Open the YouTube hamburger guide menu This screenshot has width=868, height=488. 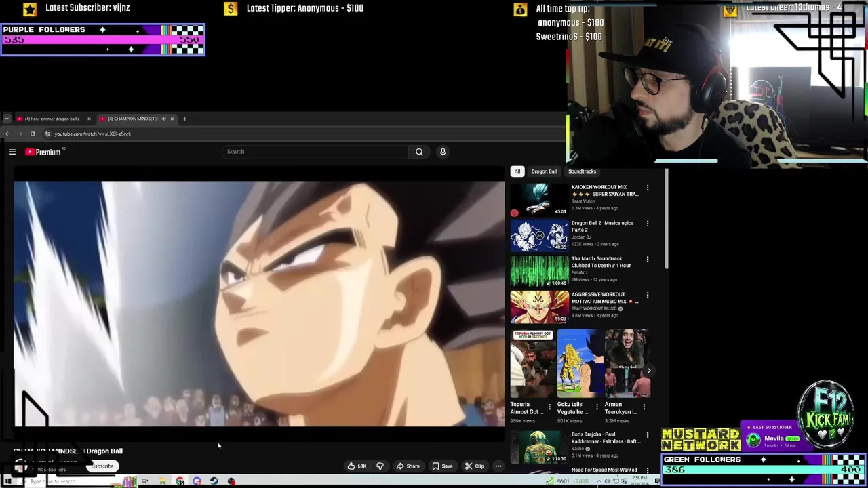pos(12,152)
